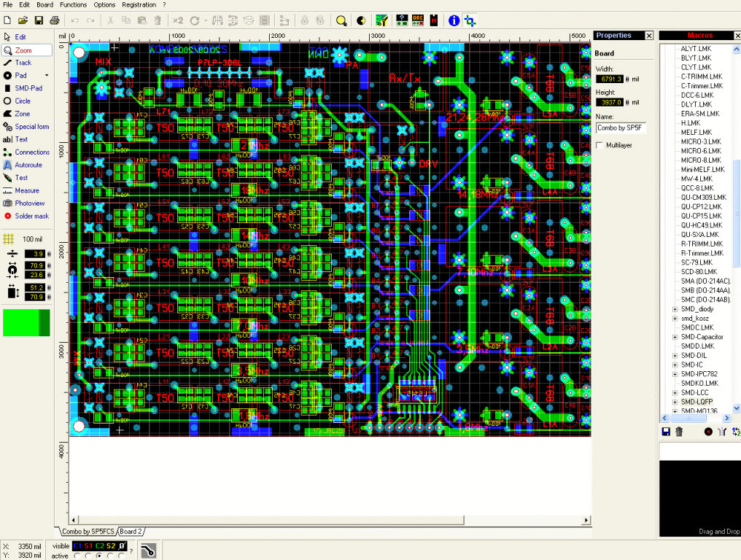Screen dimensions: 741x560
Task: Open the Pad tool dropdown arrow
Action: click(x=47, y=76)
